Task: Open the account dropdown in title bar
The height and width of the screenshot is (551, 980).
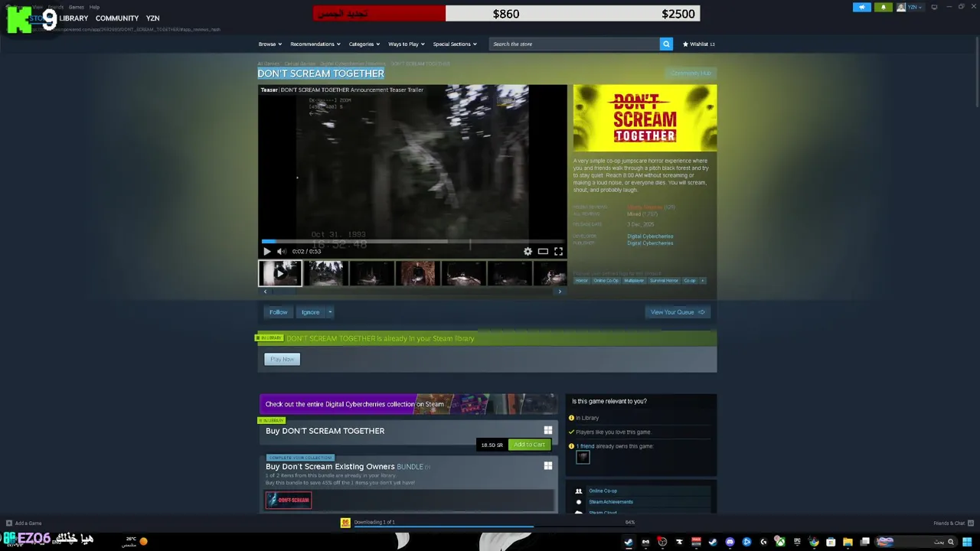Action: pos(911,7)
